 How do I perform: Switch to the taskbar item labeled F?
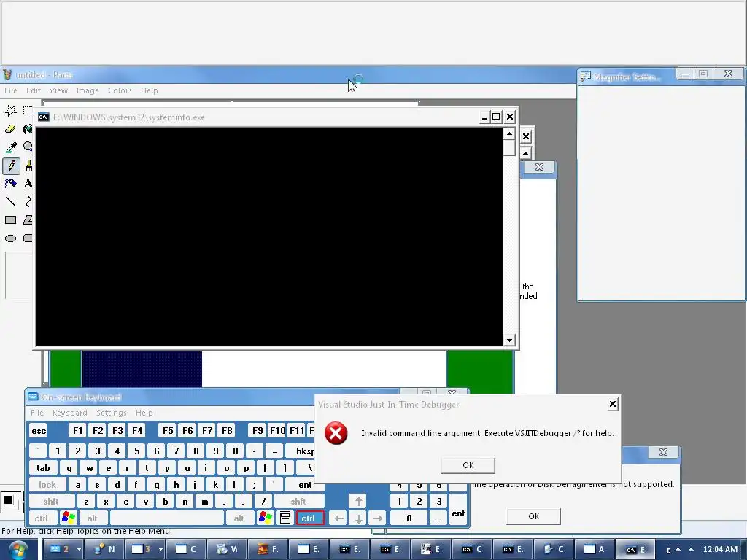click(268, 550)
